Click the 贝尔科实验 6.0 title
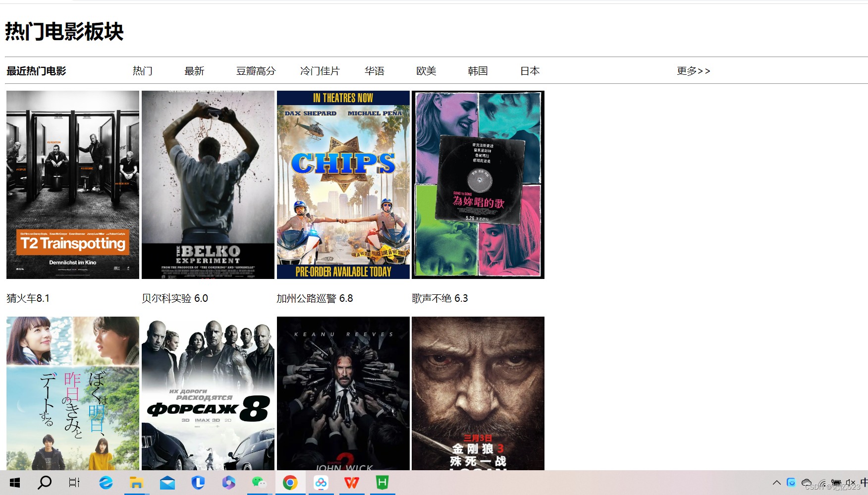This screenshot has height=495, width=868. click(175, 298)
